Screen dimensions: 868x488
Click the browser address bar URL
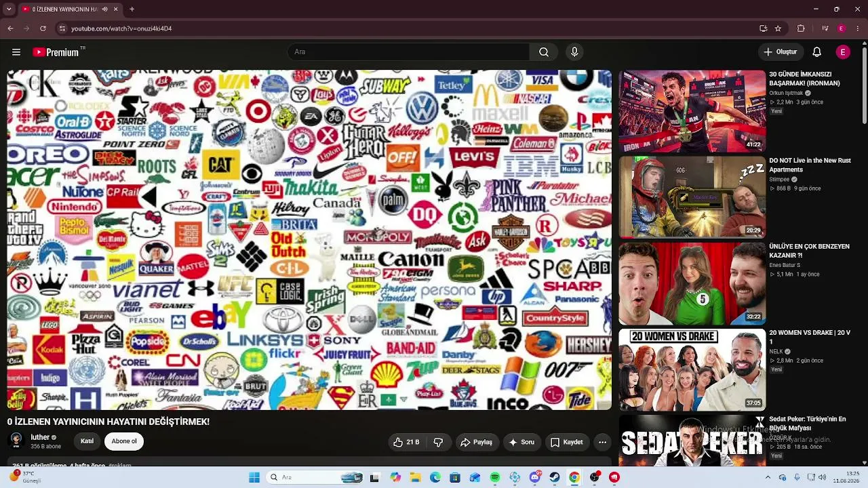click(x=121, y=28)
